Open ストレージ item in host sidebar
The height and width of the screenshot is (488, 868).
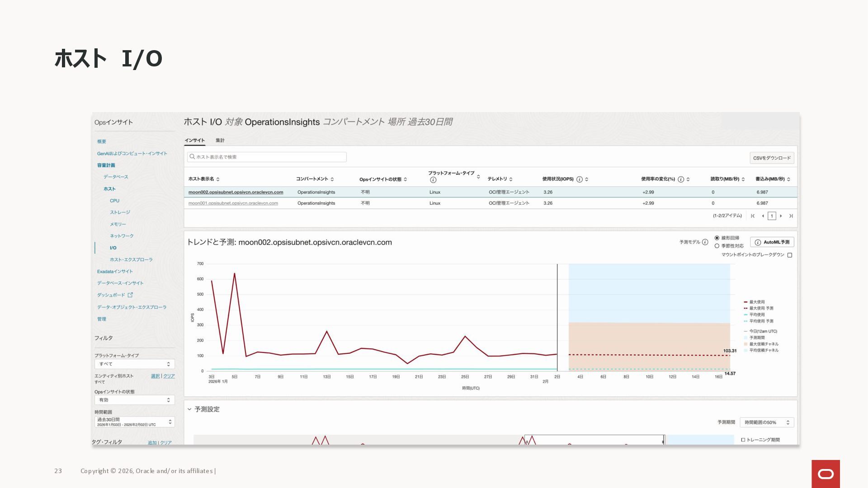pos(120,212)
